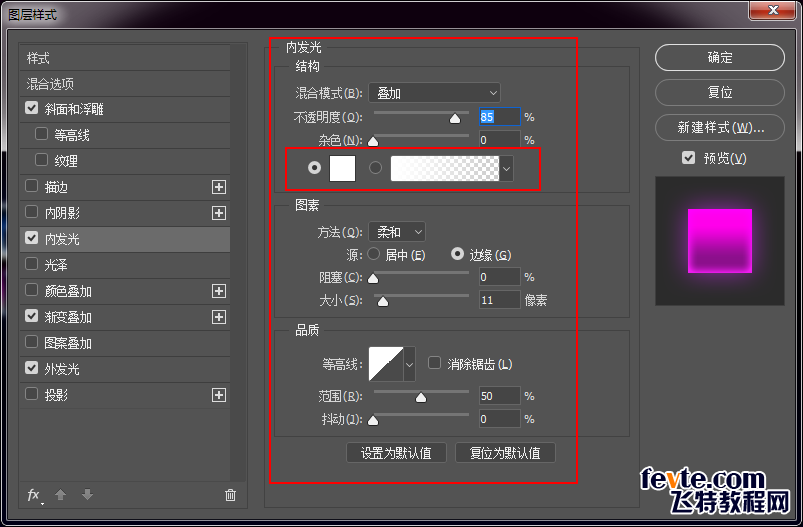Enable the 投影 checkbox
The height and width of the screenshot is (527, 803).
click(32, 394)
